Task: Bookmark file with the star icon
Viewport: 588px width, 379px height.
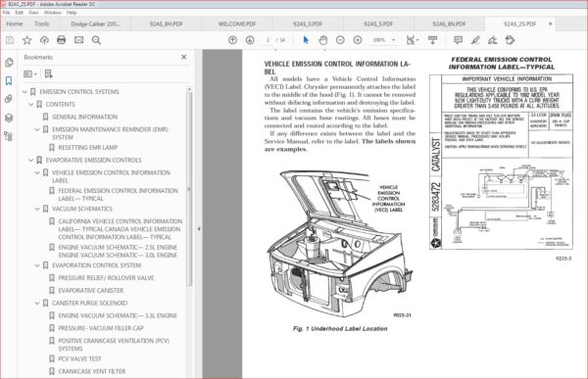Action: pyautogui.click(x=26, y=40)
